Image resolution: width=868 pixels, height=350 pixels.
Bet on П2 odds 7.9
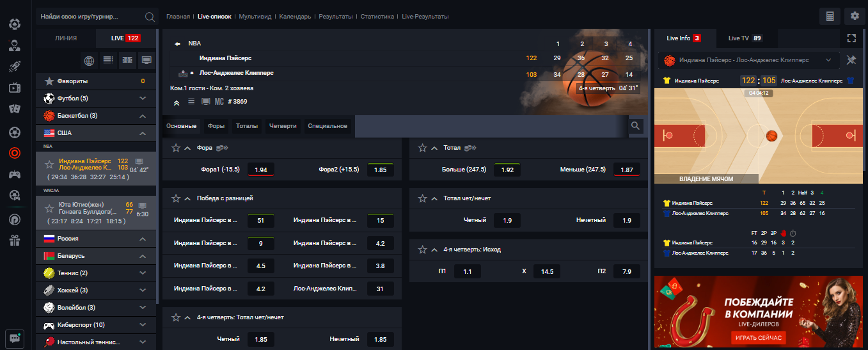click(627, 271)
